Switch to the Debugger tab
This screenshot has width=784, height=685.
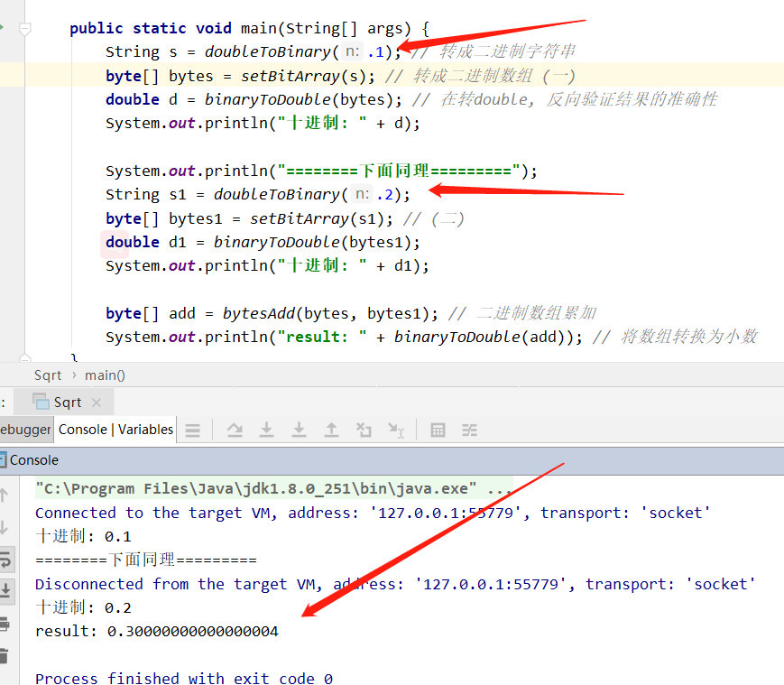25,430
